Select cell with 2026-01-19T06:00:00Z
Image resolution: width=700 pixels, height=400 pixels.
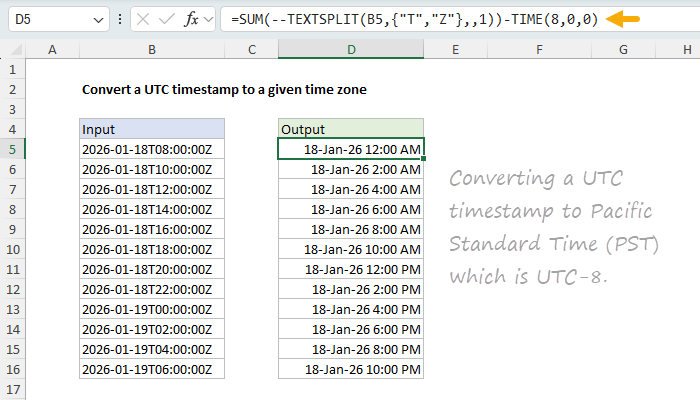coord(152,369)
